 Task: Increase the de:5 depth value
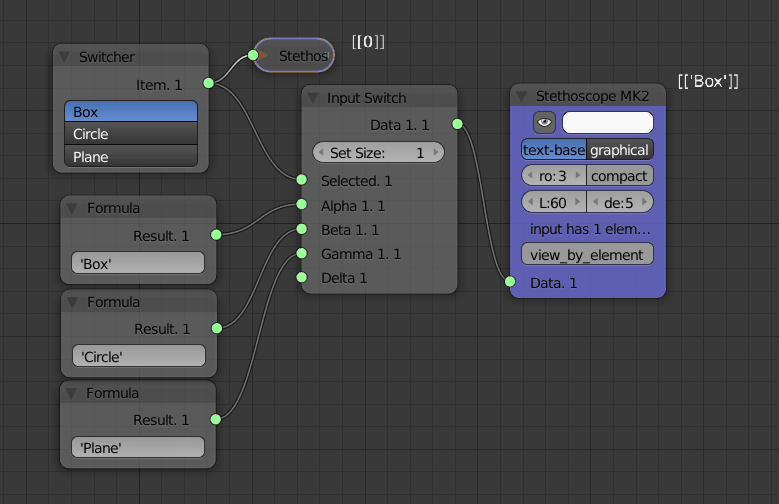click(645, 202)
